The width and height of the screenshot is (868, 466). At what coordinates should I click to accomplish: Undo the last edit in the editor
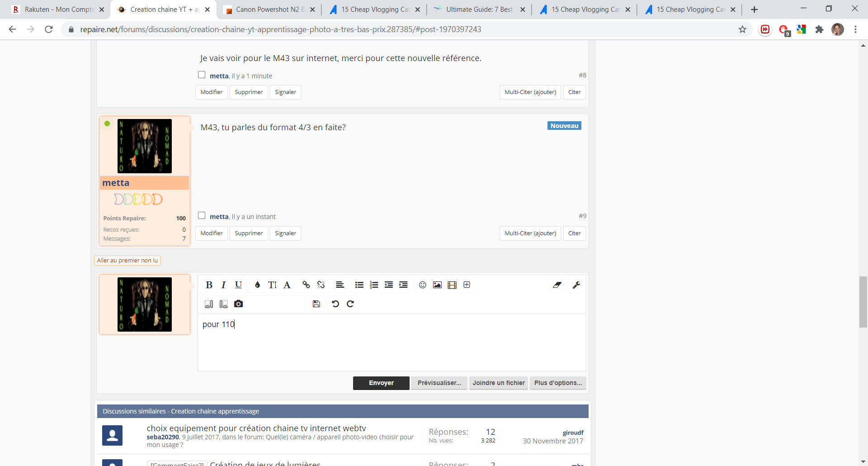pos(335,304)
